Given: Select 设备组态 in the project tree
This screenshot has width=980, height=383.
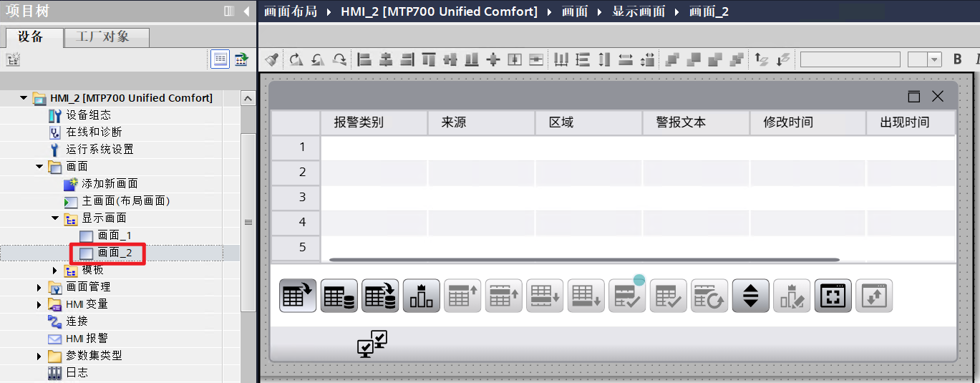Looking at the screenshot, I should pos(88,115).
